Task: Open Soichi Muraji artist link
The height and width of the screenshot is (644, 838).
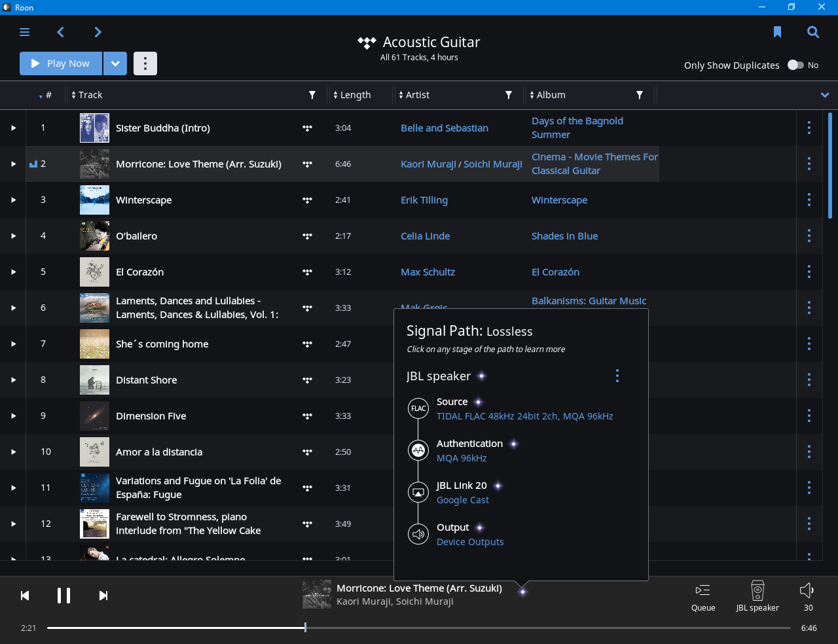Action: click(x=493, y=164)
